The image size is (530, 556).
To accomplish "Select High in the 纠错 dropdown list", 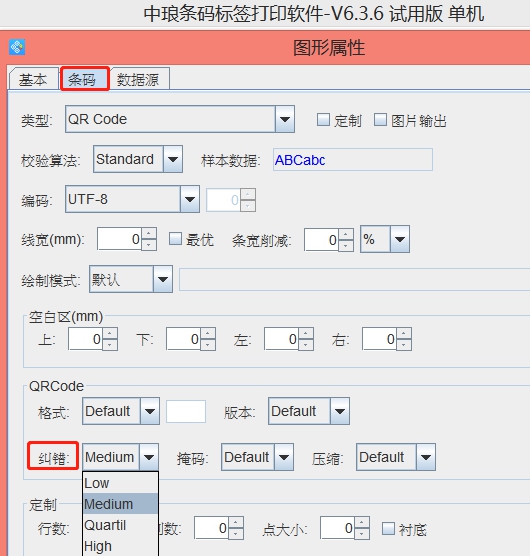I will coord(121,546).
